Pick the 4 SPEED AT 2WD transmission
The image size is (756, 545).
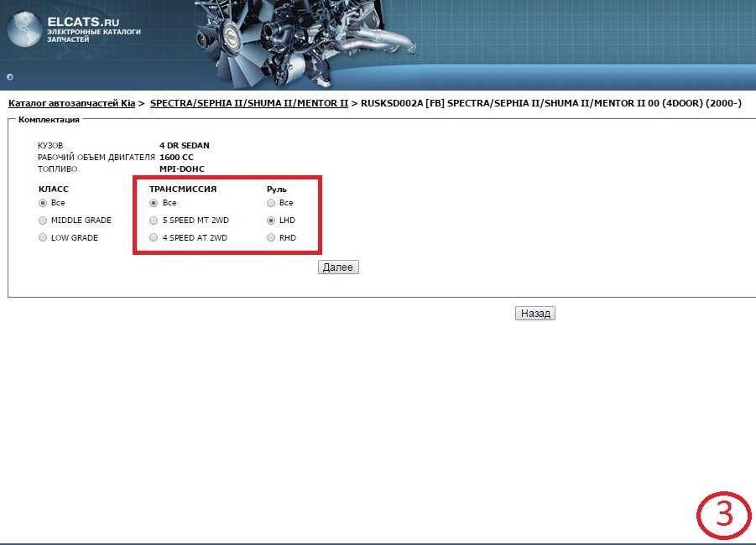tap(154, 237)
